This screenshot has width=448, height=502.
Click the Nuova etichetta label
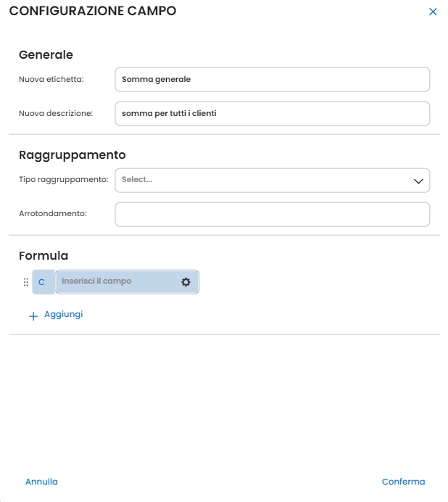pos(51,79)
